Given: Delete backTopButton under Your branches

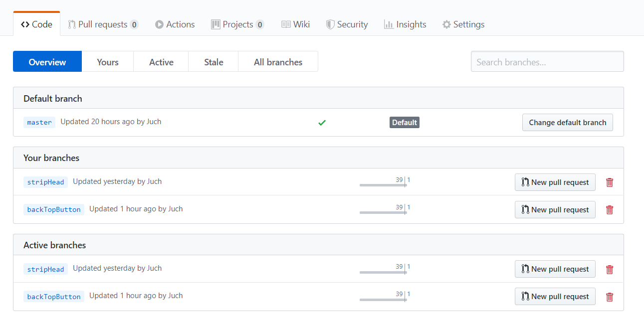Looking at the screenshot, I should coord(609,210).
